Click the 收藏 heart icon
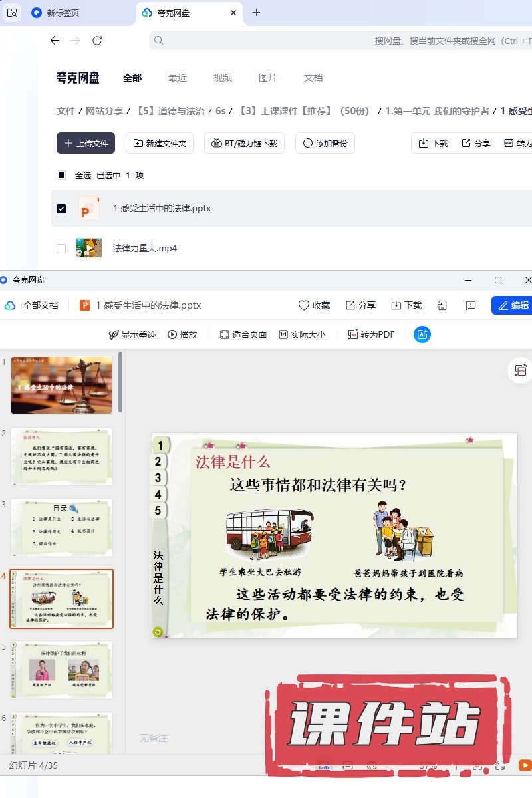Image resolution: width=532 pixels, height=798 pixels. click(304, 305)
